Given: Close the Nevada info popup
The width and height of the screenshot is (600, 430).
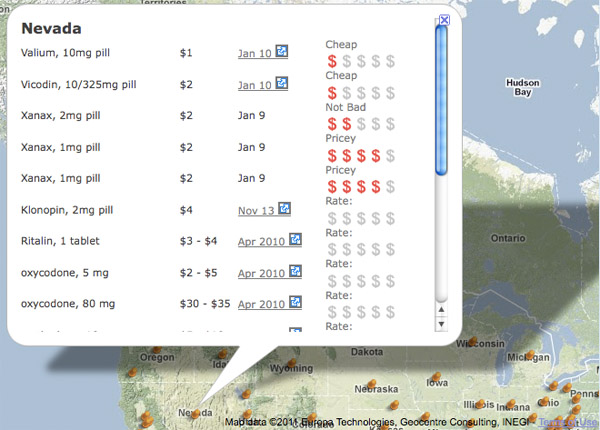Looking at the screenshot, I should pos(444,20).
